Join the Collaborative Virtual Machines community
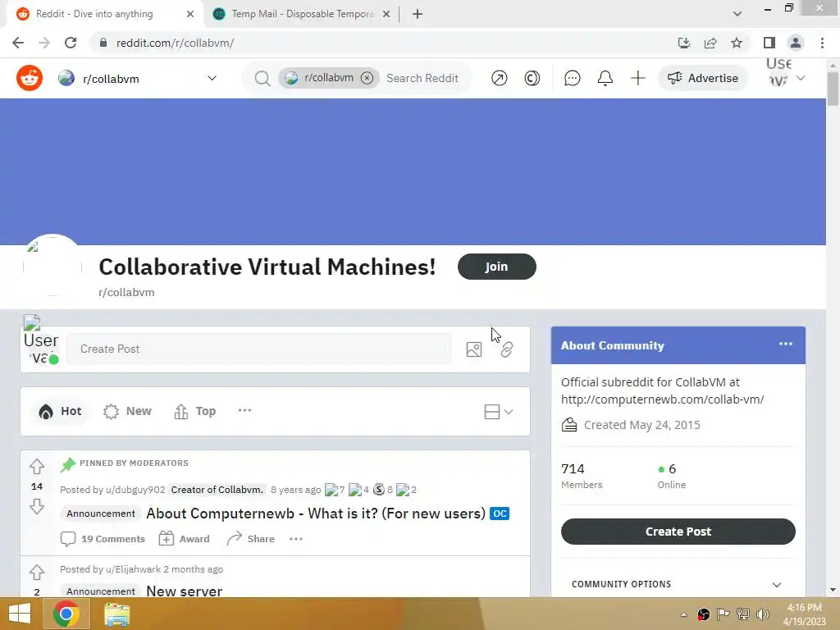The image size is (840, 630). point(496,267)
